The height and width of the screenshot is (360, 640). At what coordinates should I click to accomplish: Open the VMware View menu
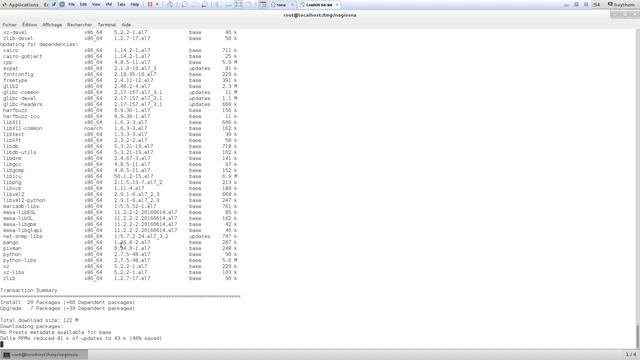tap(96, 4)
